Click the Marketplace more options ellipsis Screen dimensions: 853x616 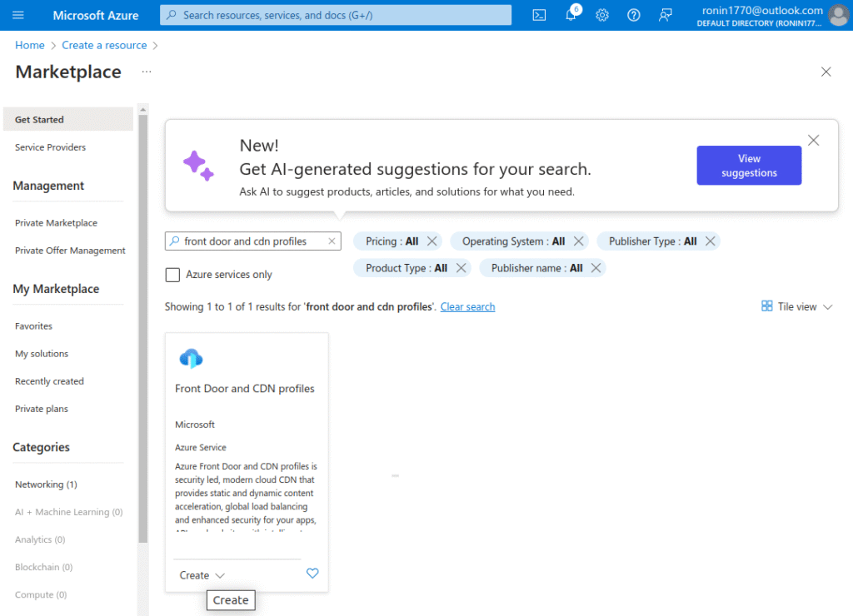click(147, 72)
